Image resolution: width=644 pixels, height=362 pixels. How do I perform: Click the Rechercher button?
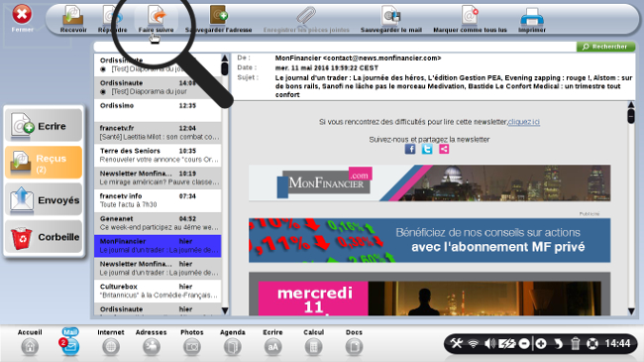(x=605, y=47)
